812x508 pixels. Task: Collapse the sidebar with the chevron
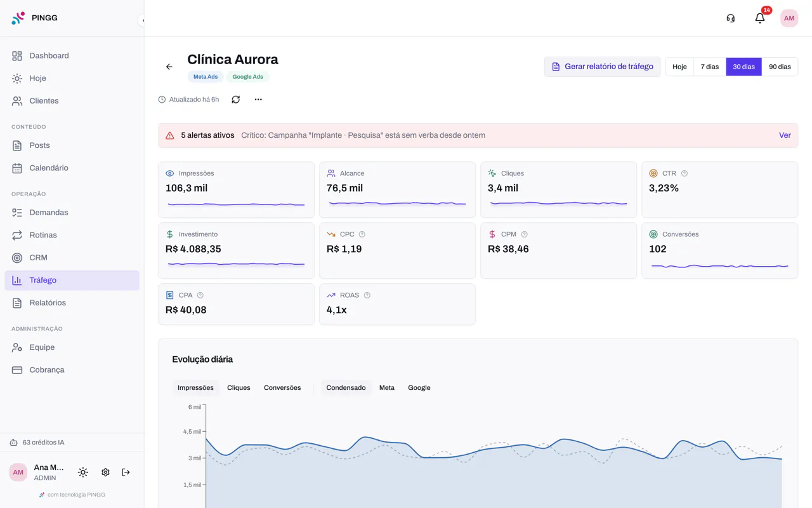pyautogui.click(x=142, y=20)
